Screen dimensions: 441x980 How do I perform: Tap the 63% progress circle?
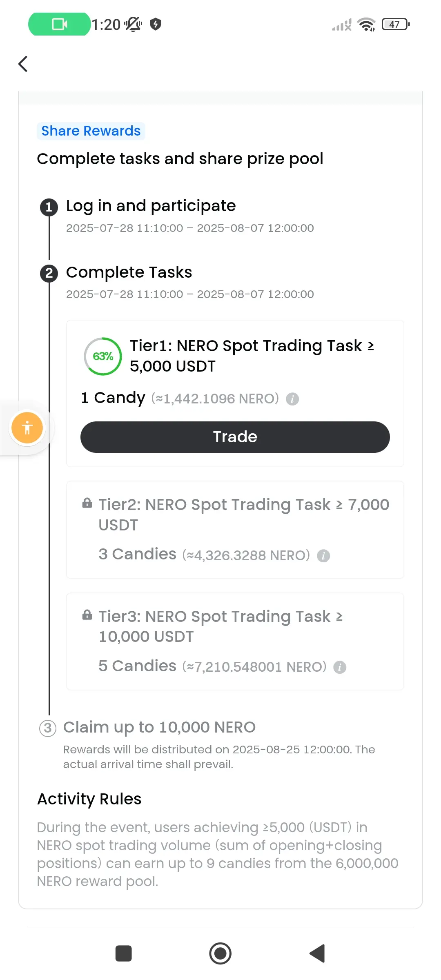[103, 356]
